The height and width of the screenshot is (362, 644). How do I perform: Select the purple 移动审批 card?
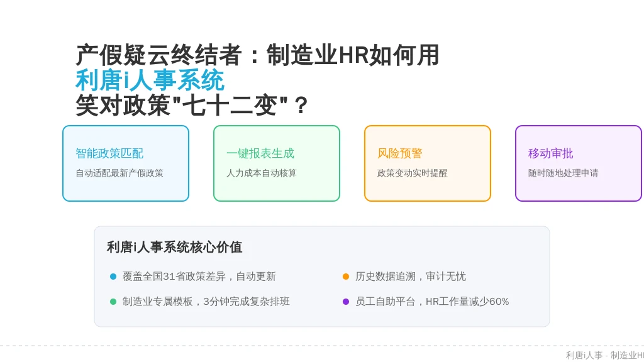click(579, 163)
